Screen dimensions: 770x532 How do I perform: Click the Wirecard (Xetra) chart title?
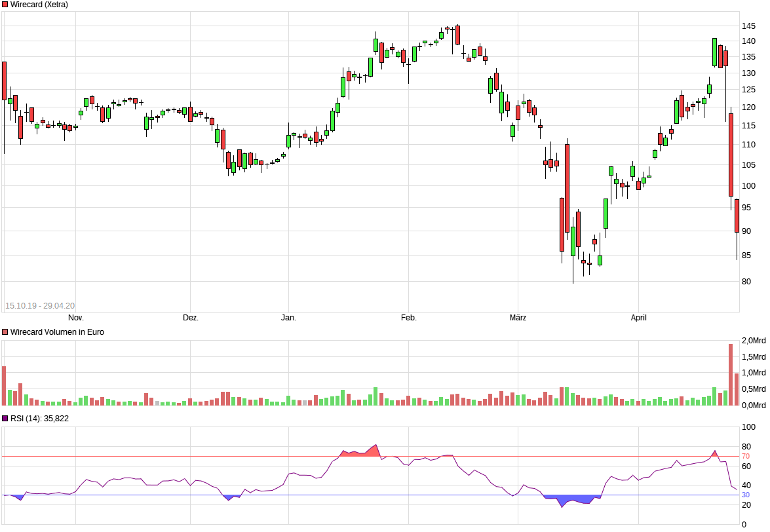(39, 5)
